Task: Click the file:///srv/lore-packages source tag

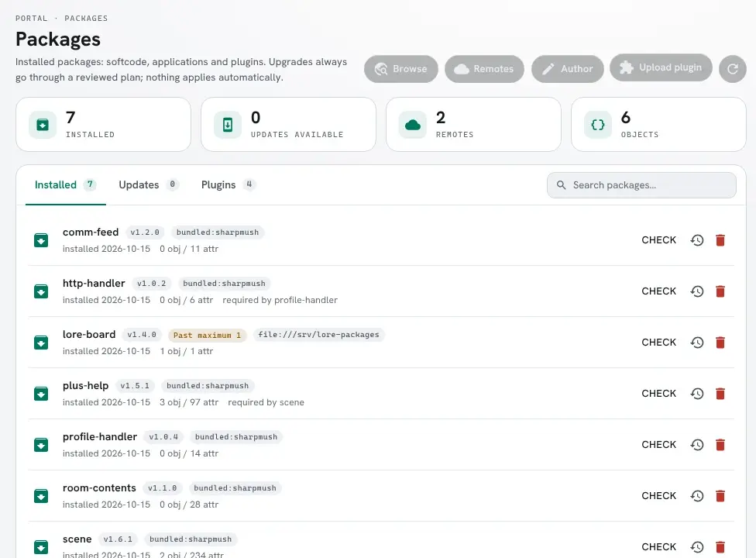Action: pos(318,335)
